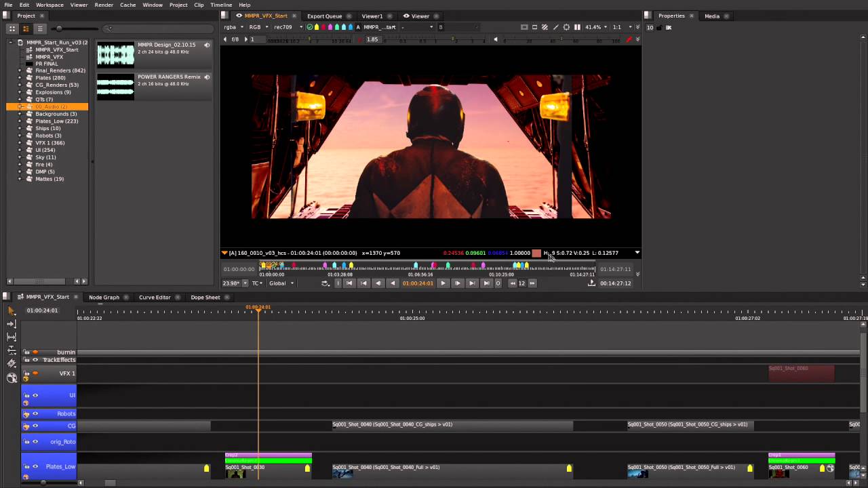This screenshot has width=868, height=488.
Task: Expand the Final_Renders (842) bin
Action: click(x=20, y=70)
